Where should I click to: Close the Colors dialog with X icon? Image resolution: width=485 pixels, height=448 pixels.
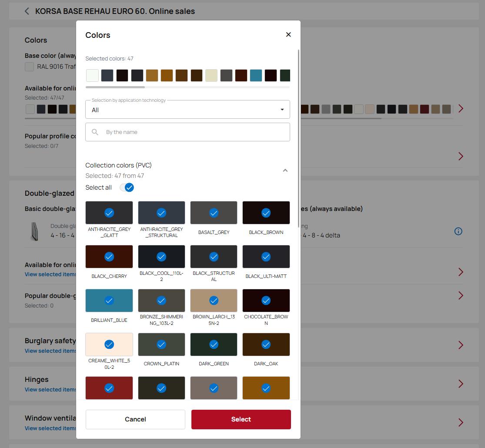tap(288, 35)
